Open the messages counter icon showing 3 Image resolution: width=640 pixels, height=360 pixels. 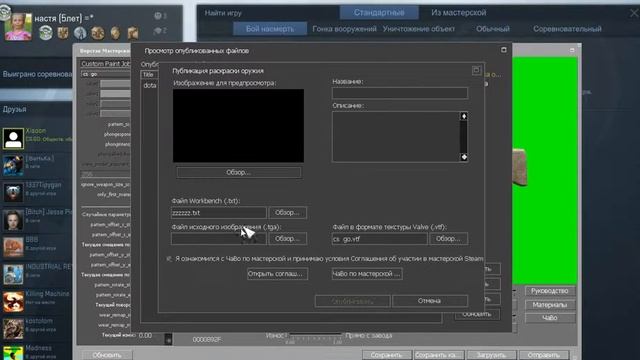[x=160, y=16]
